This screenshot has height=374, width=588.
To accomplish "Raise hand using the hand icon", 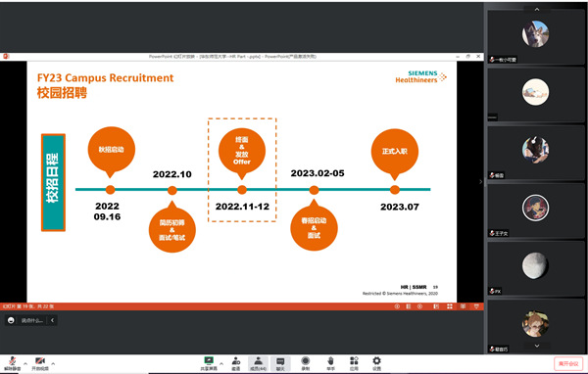I will (330, 363).
